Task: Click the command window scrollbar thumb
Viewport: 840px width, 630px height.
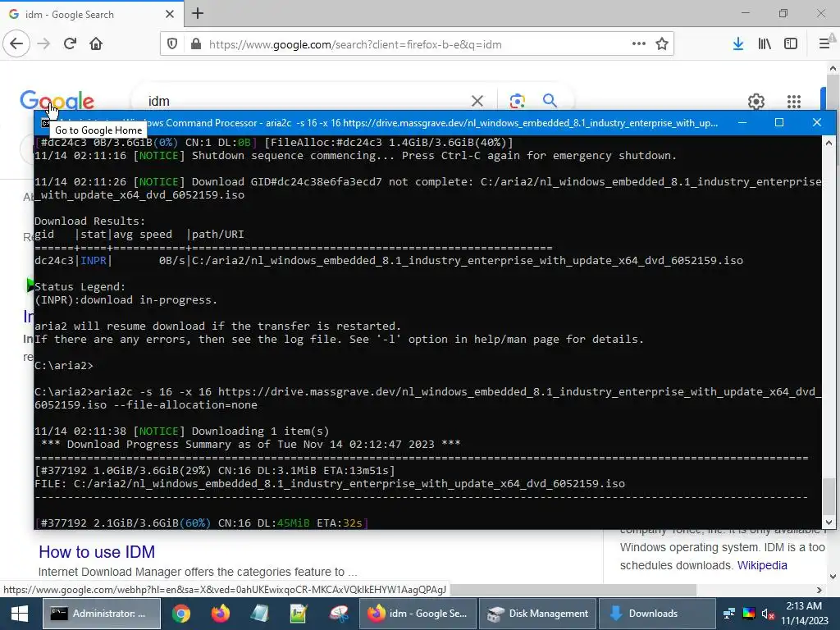Action: [829, 495]
